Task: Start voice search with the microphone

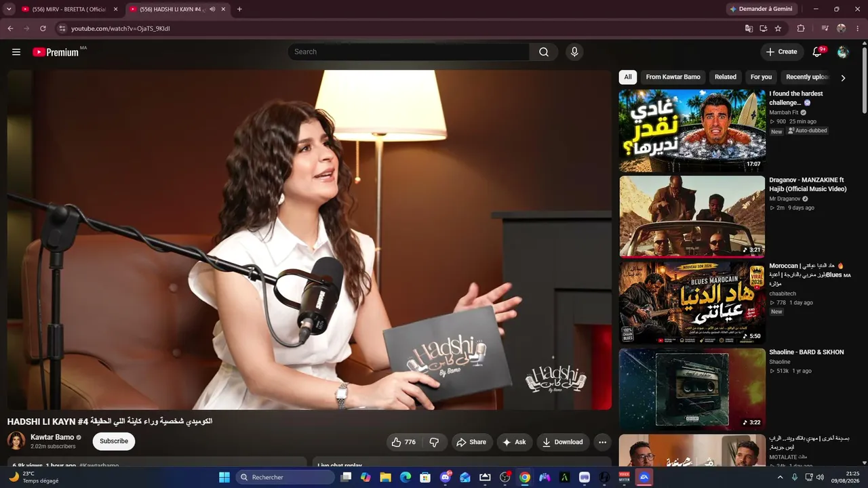Action: [574, 52]
